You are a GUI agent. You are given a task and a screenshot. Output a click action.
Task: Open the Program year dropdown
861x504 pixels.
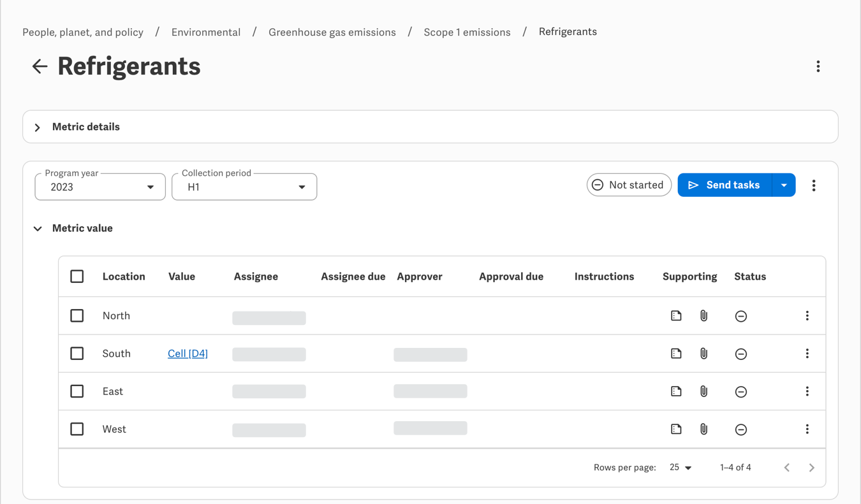[x=100, y=187]
